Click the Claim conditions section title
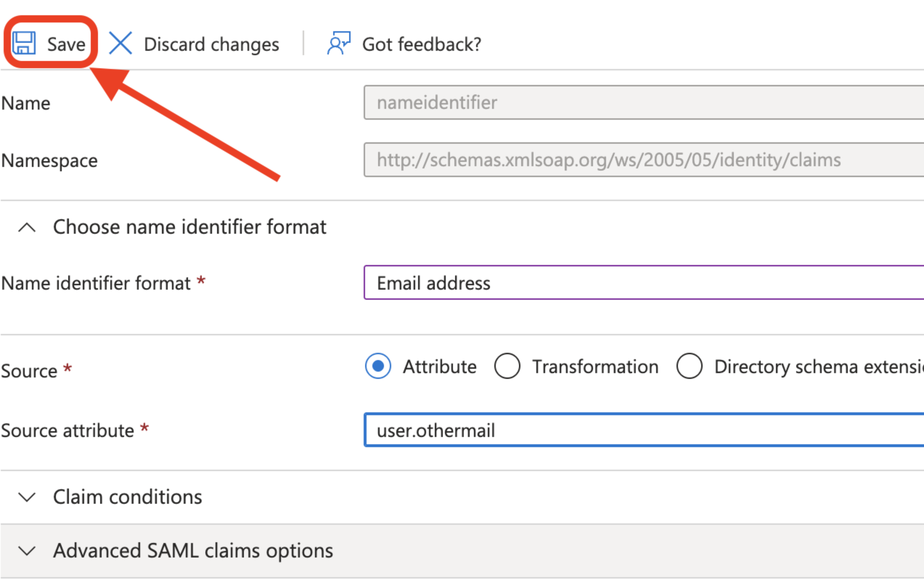 click(127, 497)
